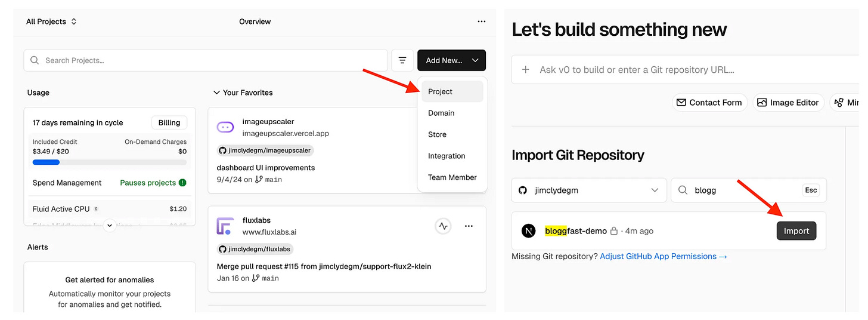868x320 pixels.
Task: Focus the Search Projects field
Action: tap(206, 60)
